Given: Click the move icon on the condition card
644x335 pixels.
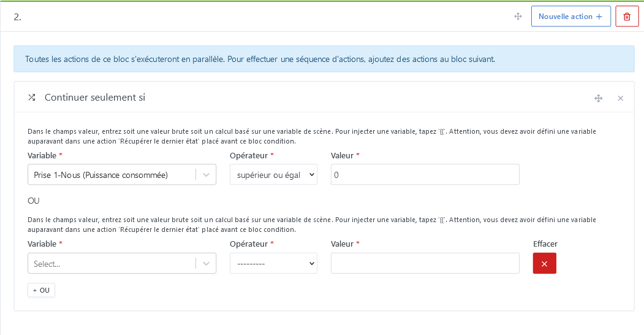Looking at the screenshot, I should click(598, 98).
